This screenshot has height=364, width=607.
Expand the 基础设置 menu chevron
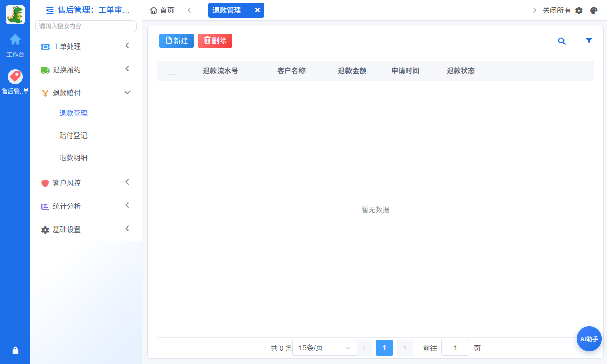(127, 229)
